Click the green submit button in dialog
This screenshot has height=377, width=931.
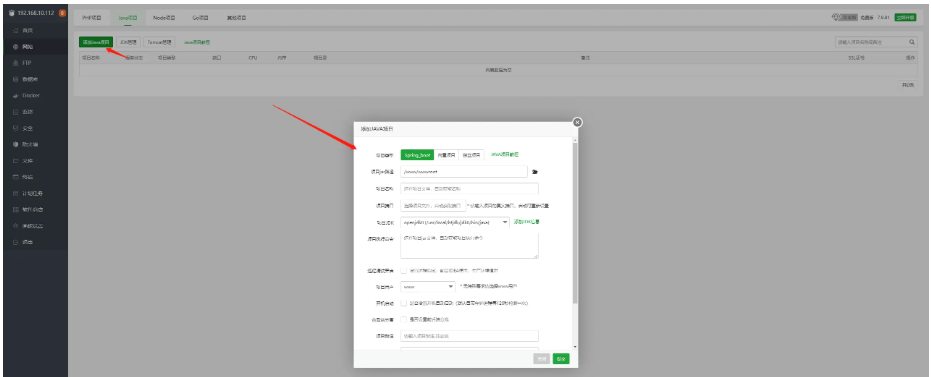tap(560, 359)
